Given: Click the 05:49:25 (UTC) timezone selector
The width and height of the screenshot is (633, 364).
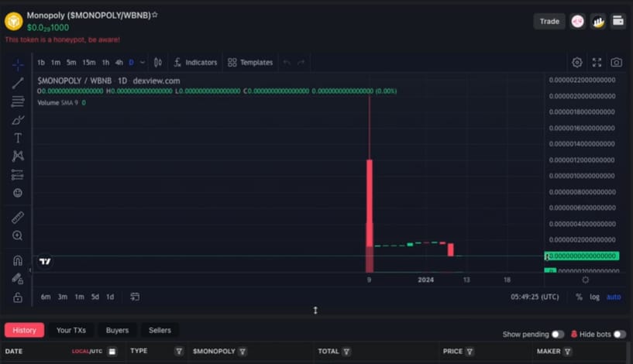Looking at the screenshot, I should pyautogui.click(x=535, y=297).
